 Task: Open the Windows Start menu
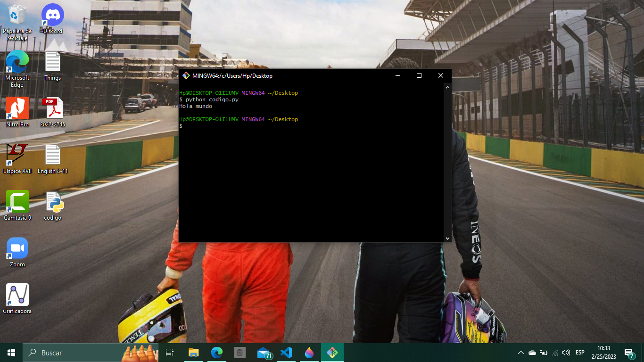coord(10,352)
